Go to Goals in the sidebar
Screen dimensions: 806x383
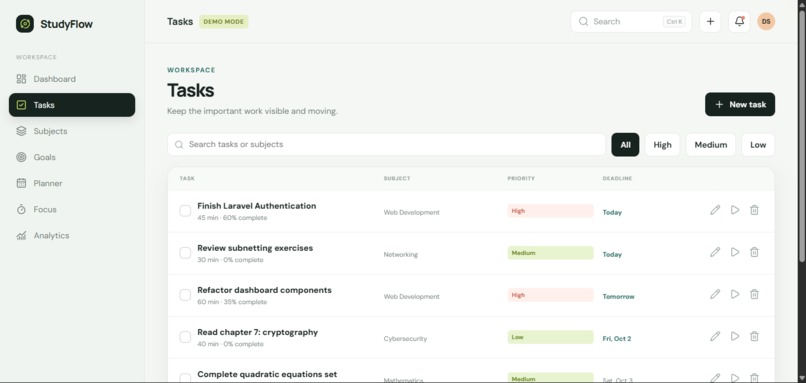[72, 157]
